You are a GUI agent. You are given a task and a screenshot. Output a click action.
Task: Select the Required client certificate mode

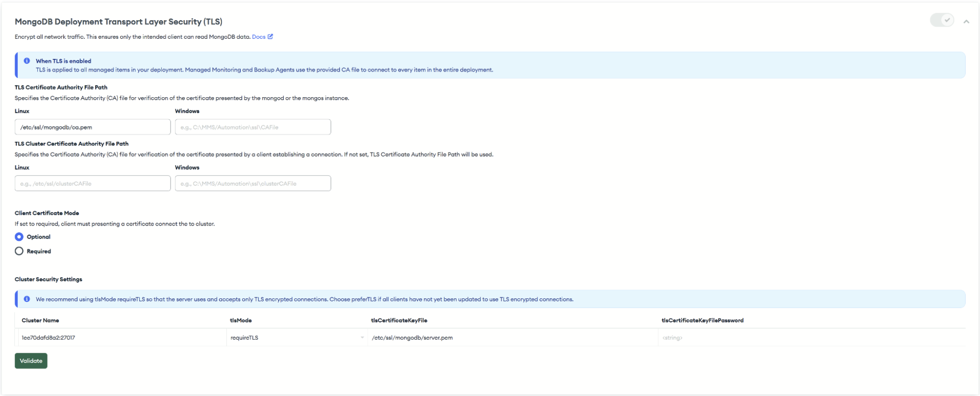(x=19, y=251)
